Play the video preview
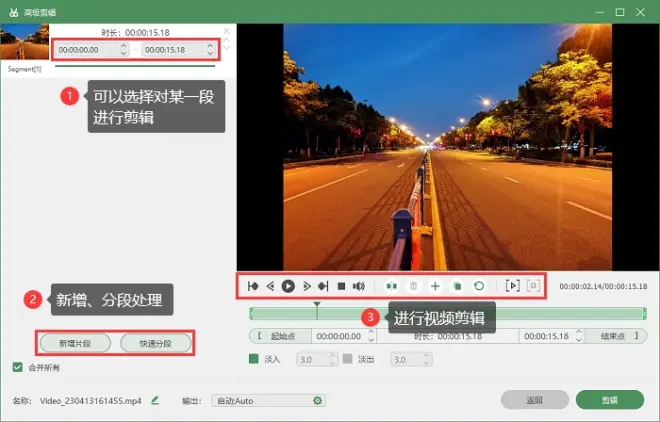 pos(288,286)
